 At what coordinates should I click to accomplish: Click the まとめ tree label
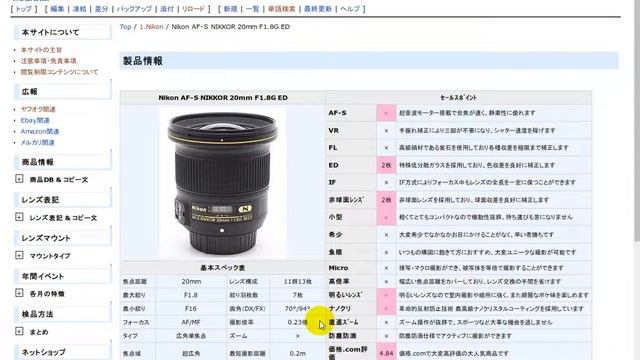(x=39, y=332)
